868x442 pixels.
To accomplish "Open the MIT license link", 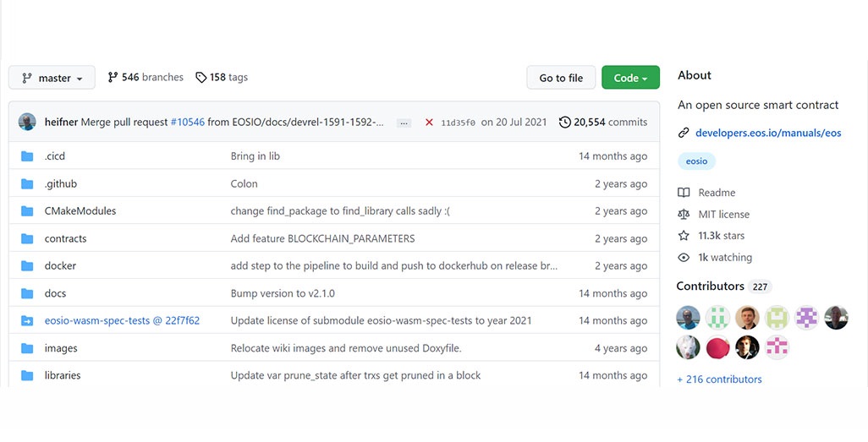I will coord(724,214).
